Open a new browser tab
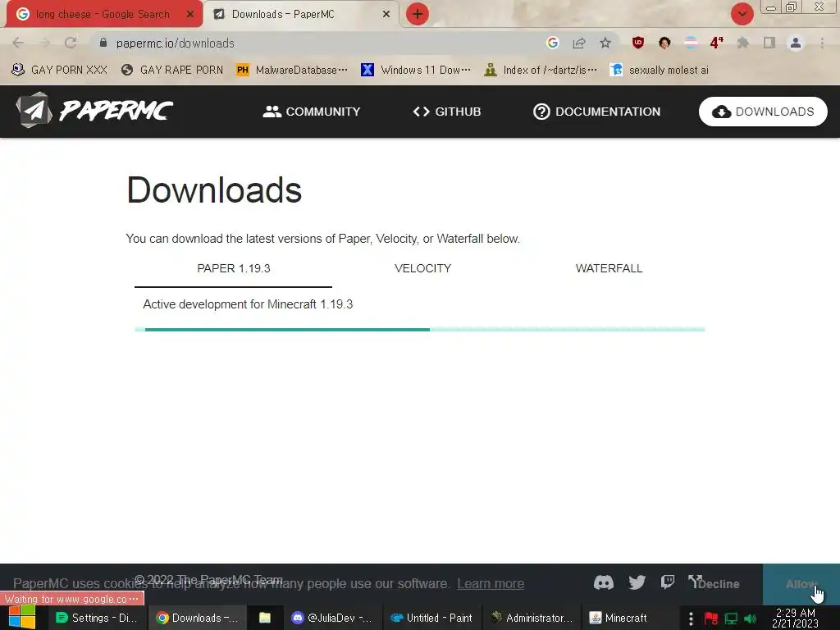840x630 pixels. click(418, 14)
